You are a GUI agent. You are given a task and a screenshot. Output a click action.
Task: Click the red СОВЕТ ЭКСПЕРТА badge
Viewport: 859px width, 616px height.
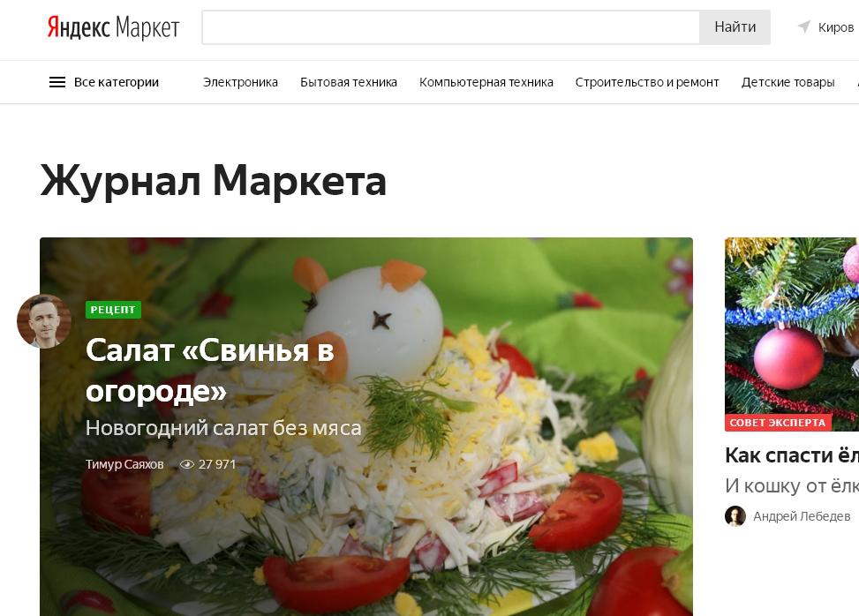(778, 423)
